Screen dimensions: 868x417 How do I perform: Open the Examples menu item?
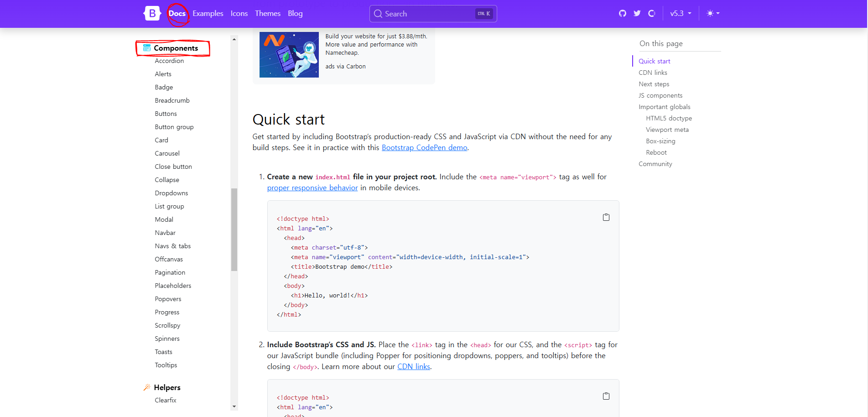pyautogui.click(x=208, y=14)
